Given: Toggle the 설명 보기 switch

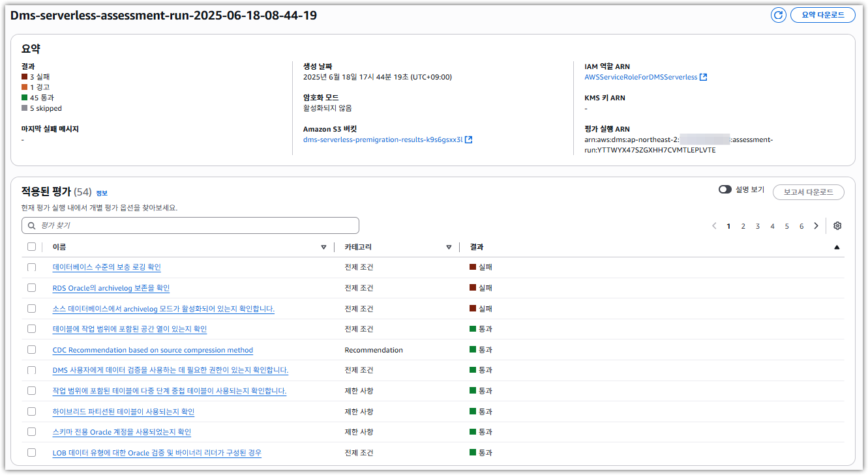Looking at the screenshot, I should click(x=725, y=190).
